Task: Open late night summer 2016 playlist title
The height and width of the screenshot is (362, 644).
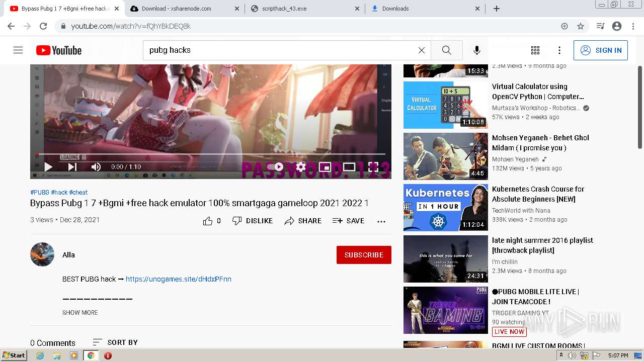Action: (x=542, y=245)
